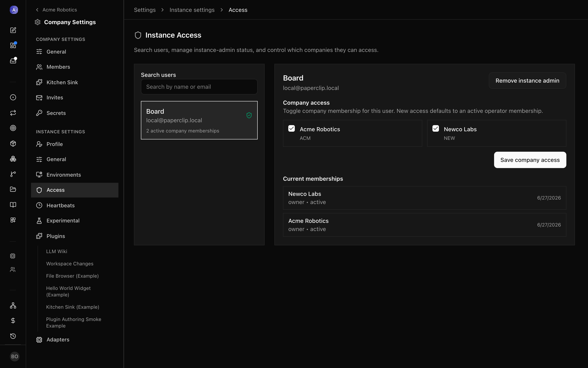This screenshot has width=588, height=368.
Task: Click the history clock icon in rail
Action: (x=13, y=336)
